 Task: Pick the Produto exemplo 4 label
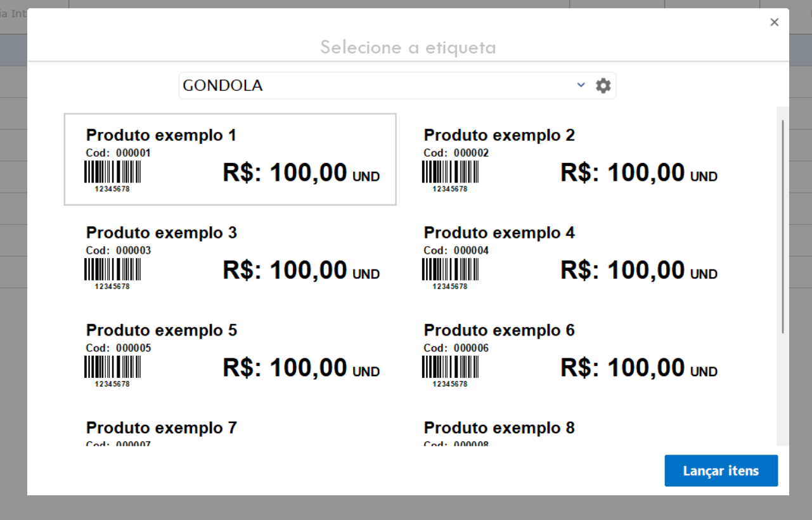[x=568, y=257]
